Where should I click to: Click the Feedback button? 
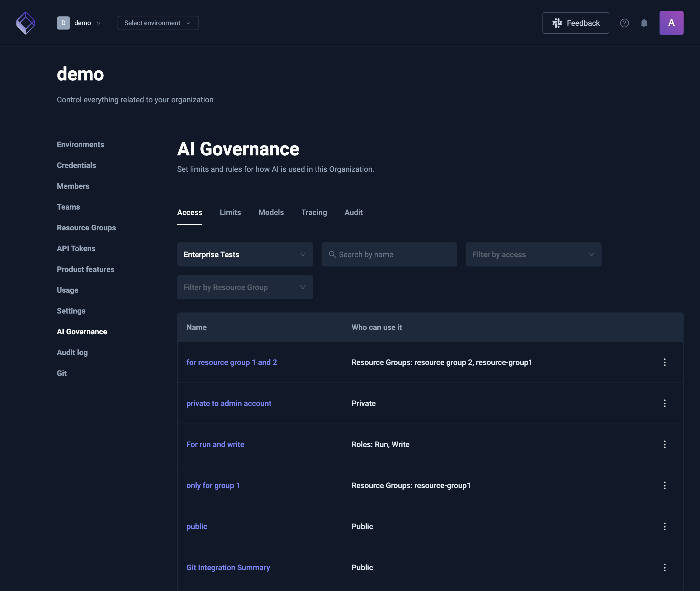576,23
